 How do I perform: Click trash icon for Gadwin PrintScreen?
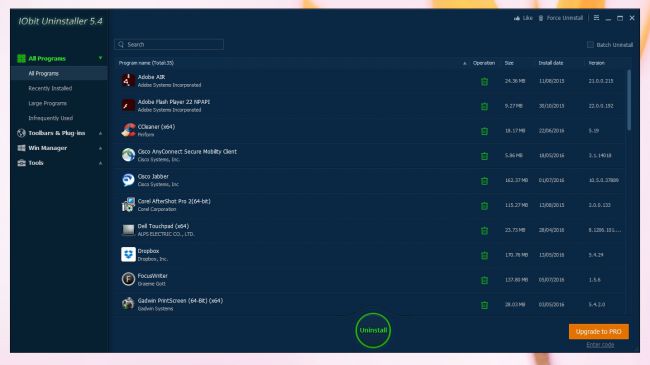coord(484,305)
